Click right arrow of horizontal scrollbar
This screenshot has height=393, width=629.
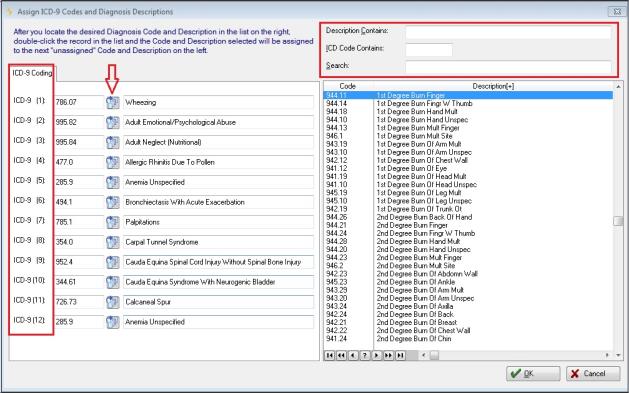pyautogui.click(x=607, y=355)
